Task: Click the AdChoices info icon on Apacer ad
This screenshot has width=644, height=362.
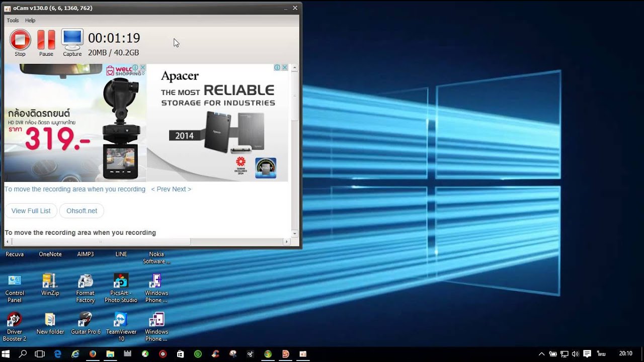Action: (277, 67)
